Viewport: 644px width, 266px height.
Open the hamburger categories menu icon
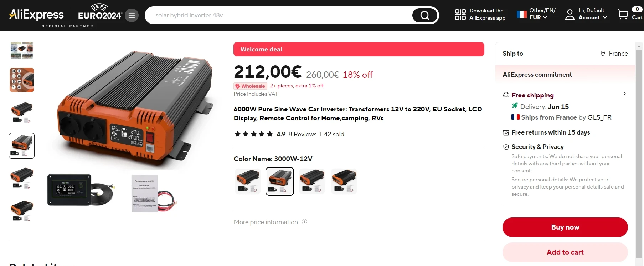(132, 15)
